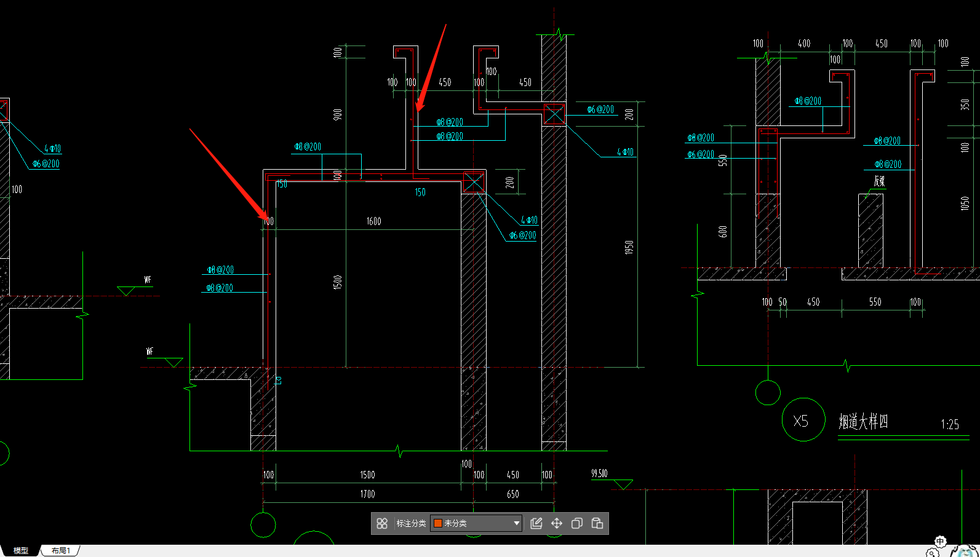
Task: Click the 标注分类 label in floating toolbar
Action: (411, 523)
